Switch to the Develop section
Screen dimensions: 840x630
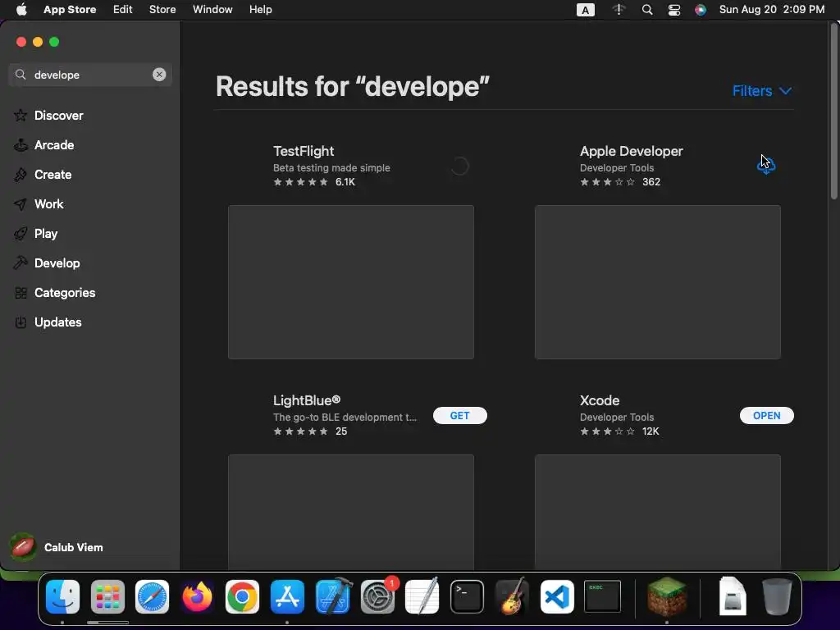tap(57, 262)
